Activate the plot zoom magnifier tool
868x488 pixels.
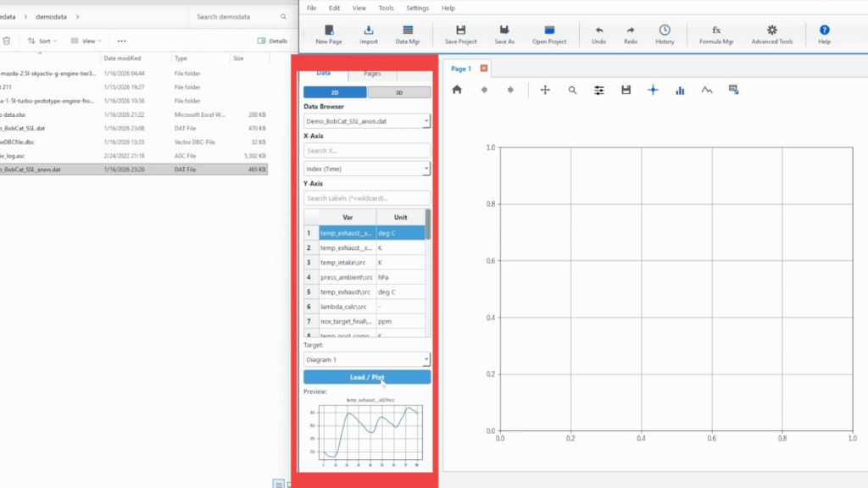pyautogui.click(x=572, y=90)
